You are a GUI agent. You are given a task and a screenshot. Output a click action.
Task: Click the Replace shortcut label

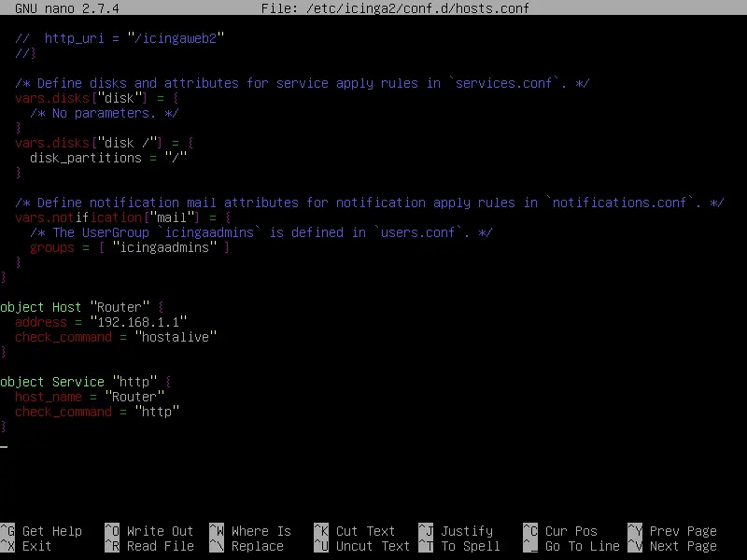[257, 546]
